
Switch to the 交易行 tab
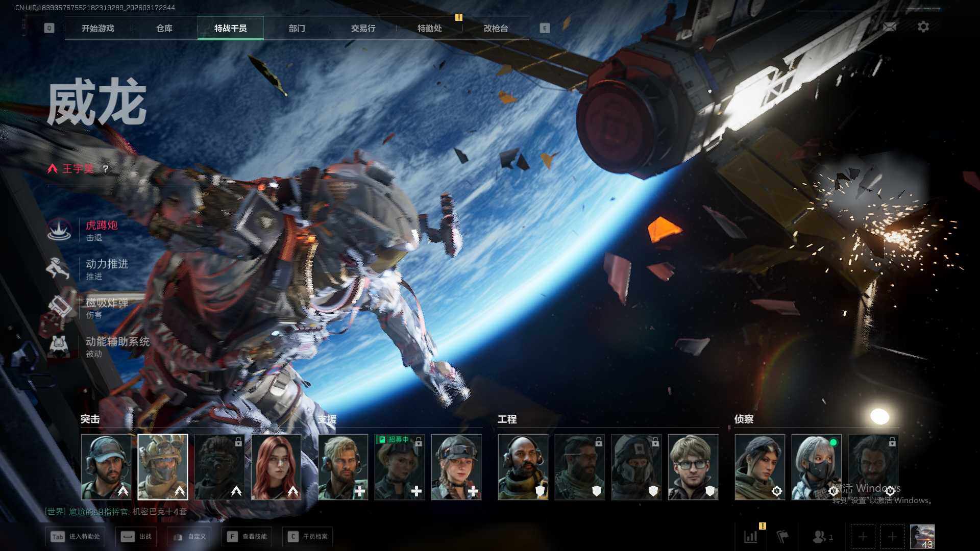363,28
